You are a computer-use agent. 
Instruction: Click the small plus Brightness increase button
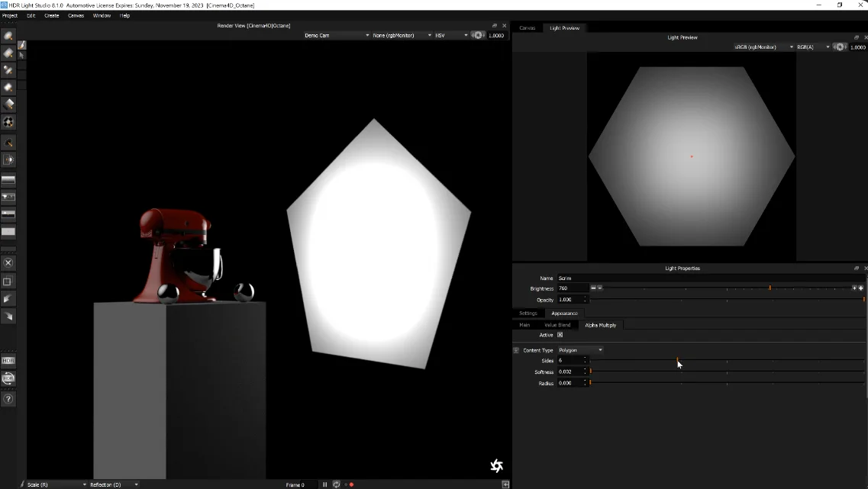tap(854, 288)
